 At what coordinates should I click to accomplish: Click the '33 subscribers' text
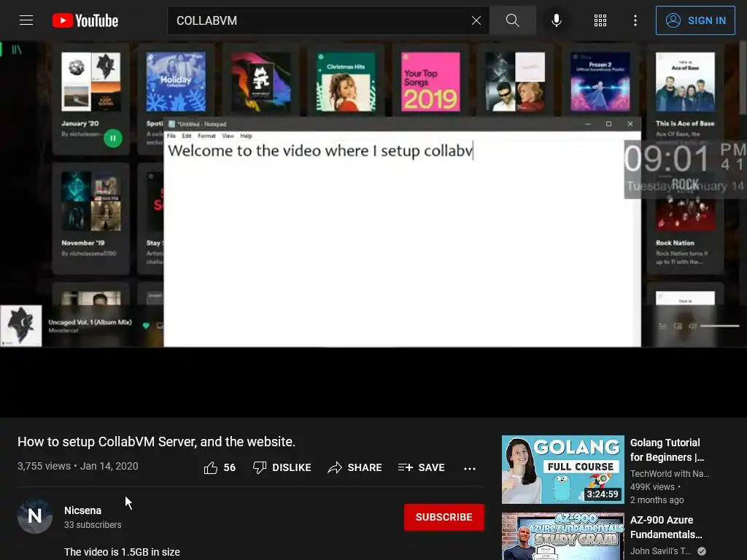93,525
